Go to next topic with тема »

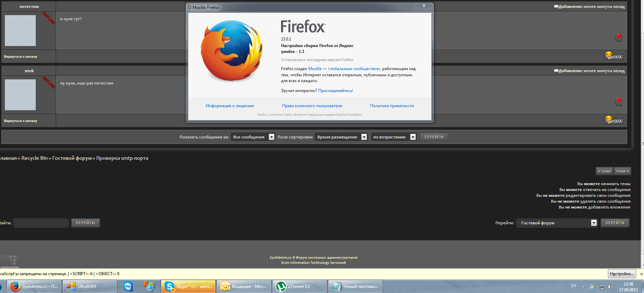pyautogui.click(x=622, y=171)
